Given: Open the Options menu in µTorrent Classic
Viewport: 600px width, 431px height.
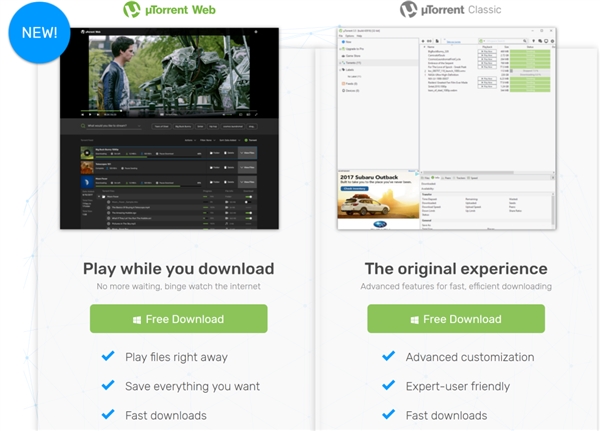Looking at the screenshot, I should [349, 36].
